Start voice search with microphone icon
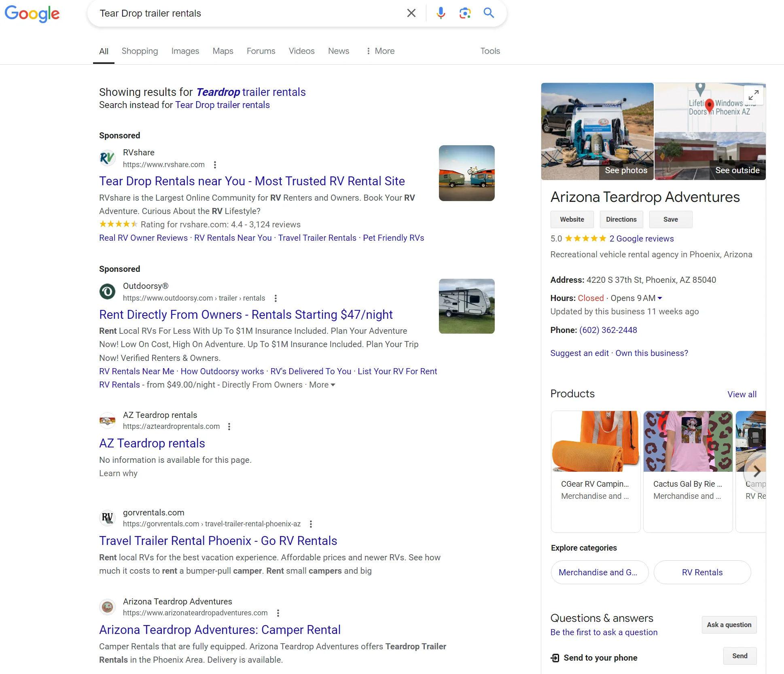Viewport: 784px width, 674px height. 441,13
